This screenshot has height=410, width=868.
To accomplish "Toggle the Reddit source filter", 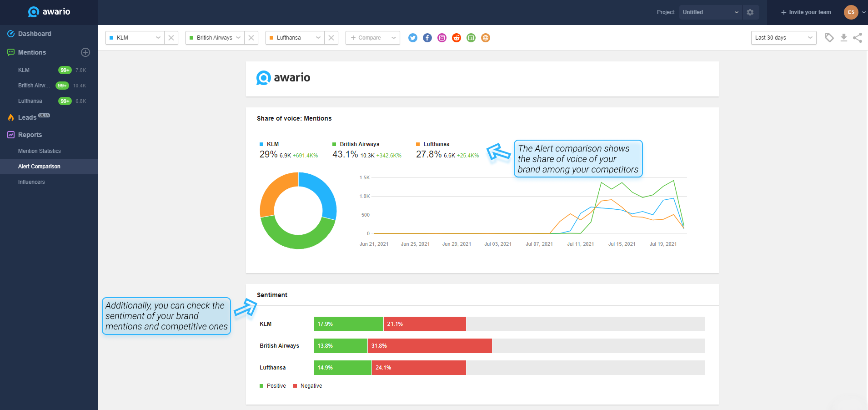I will pos(457,38).
